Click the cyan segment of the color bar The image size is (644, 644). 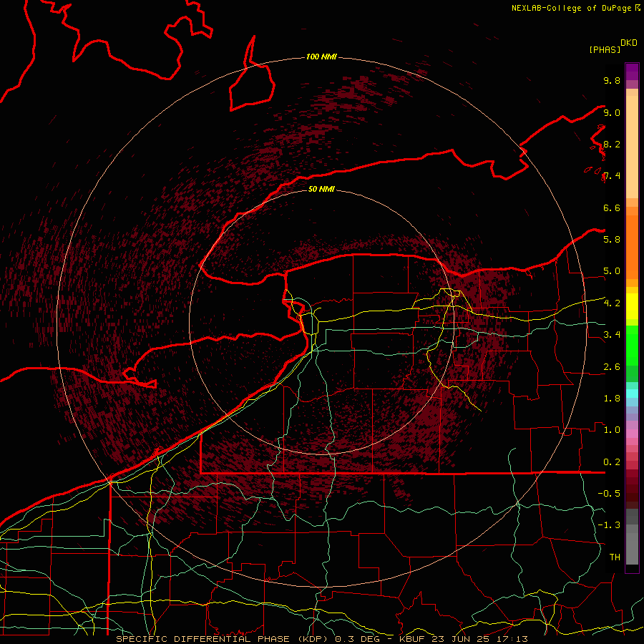pos(632,393)
